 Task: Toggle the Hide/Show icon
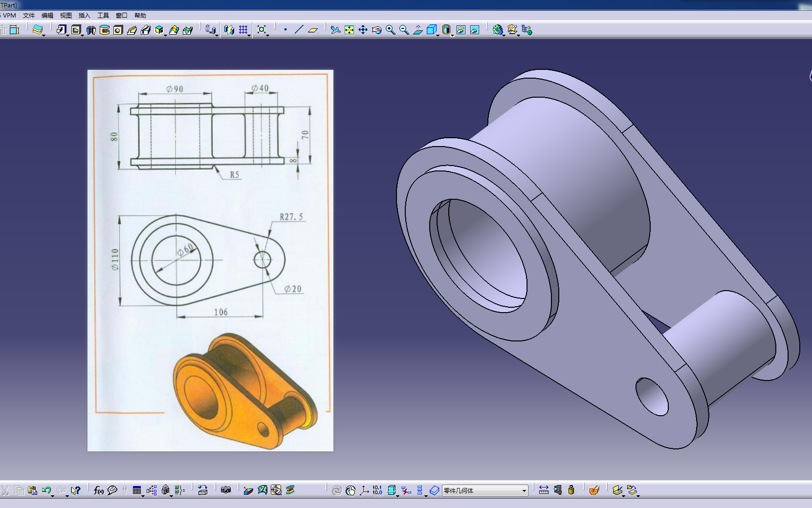click(461, 30)
